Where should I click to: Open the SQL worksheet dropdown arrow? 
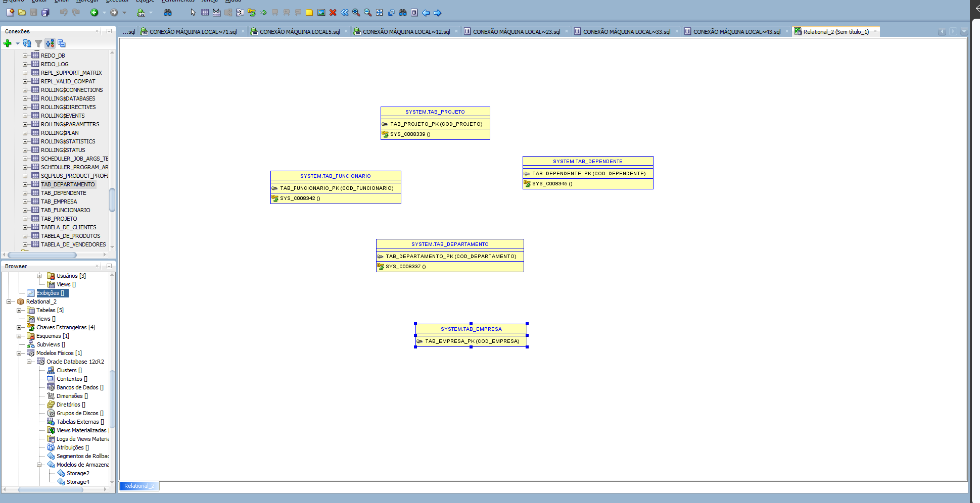[151, 13]
